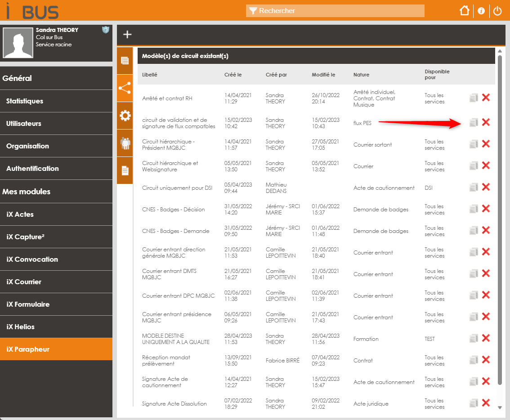
Task: Click the info icon in header
Action: pyautogui.click(x=481, y=11)
